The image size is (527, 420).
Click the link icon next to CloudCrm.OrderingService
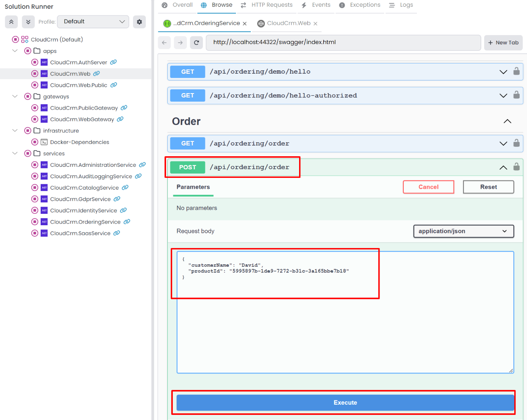pyautogui.click(x=127, y=221)
